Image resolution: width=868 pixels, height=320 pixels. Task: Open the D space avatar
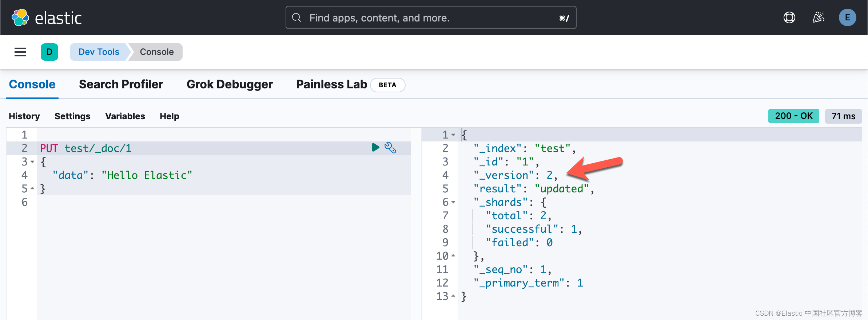49,52
